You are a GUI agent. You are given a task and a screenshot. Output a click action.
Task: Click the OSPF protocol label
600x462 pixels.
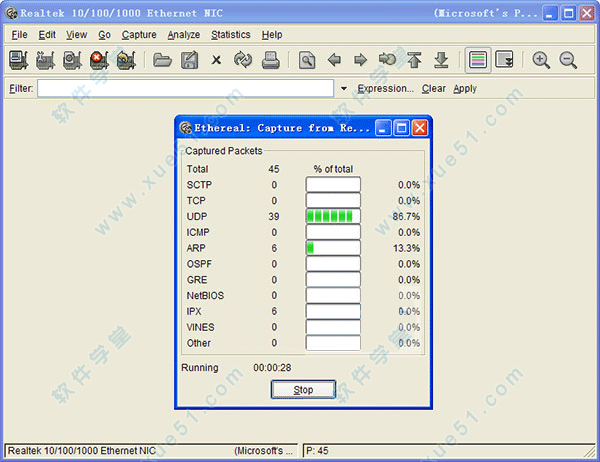(x=199, y=264)
